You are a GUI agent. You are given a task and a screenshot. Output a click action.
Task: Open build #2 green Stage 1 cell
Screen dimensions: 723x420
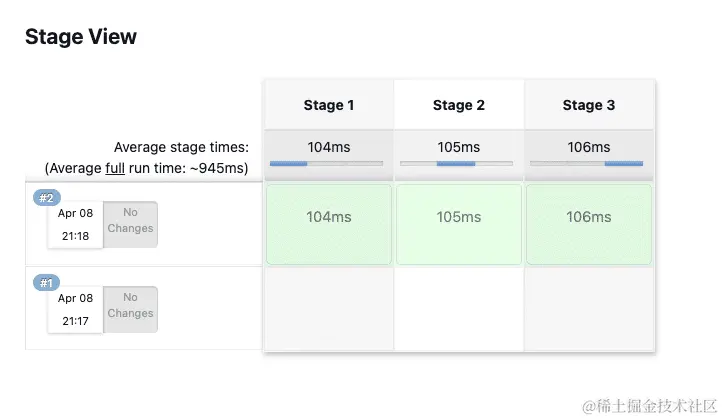(x=329, y=224)
